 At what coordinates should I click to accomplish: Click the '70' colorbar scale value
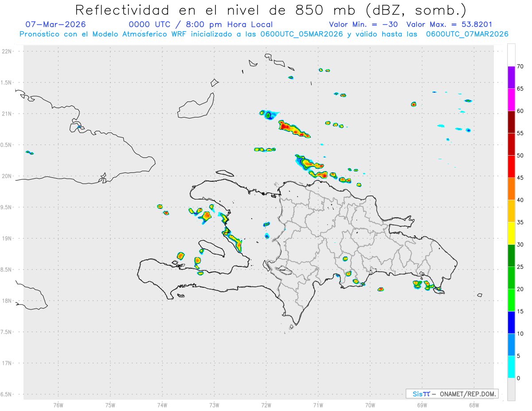point(520,67)
